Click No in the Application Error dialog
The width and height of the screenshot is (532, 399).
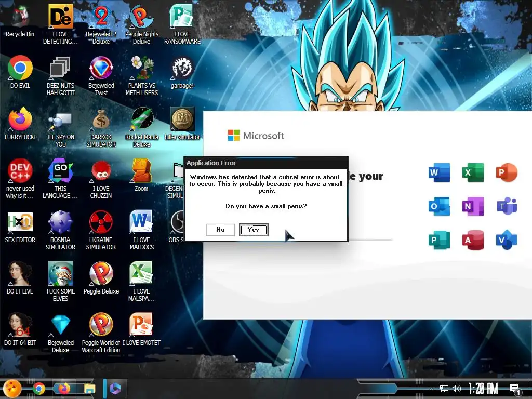[220, 230]
